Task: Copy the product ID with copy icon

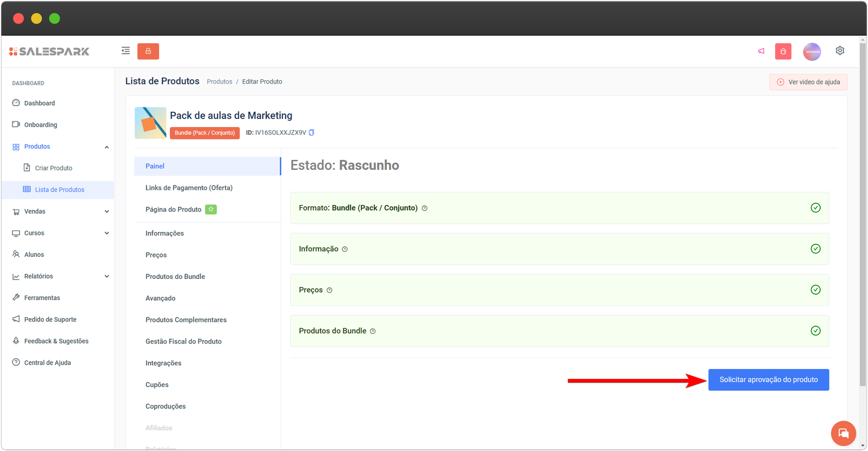Action: (x=311, y=132)
